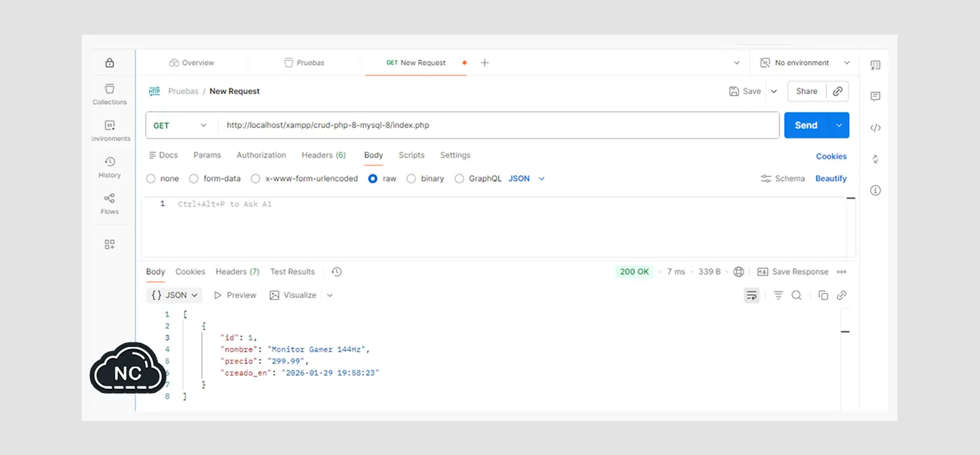Click the response history clock icon

coord(336,272)
